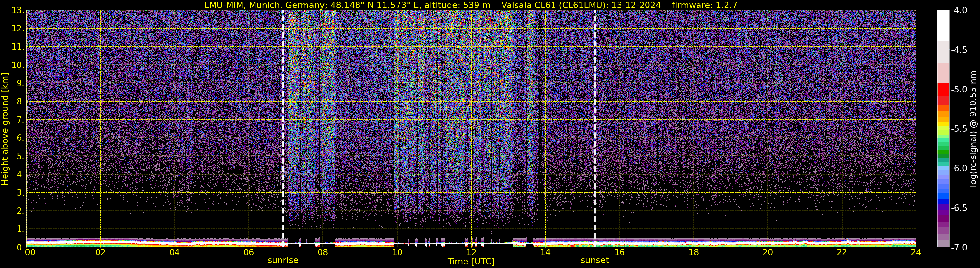The width and height of the screenshot is (980, 268).
Task: Click the -4.0 colorbar tick label
Action: [959, 11]
